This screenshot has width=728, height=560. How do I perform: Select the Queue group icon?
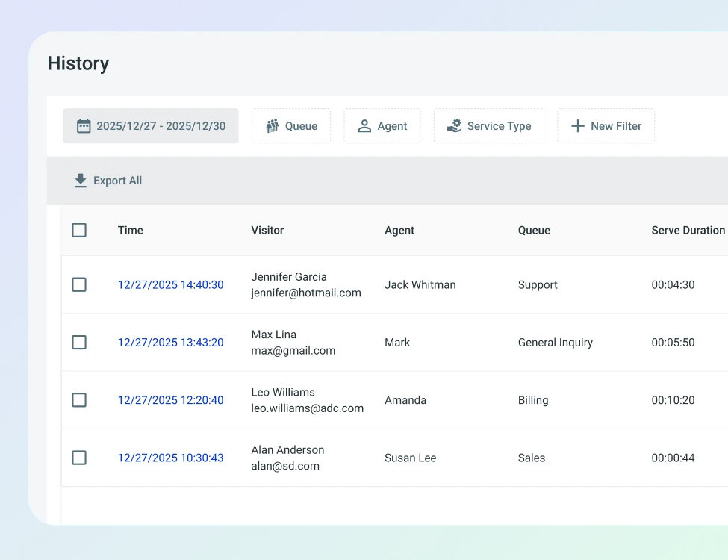pos(272,125)
